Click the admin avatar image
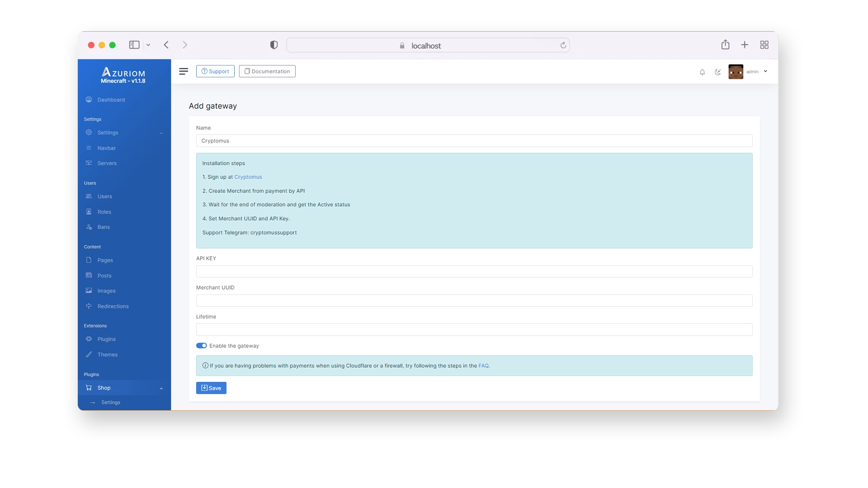Viewport: 868px width, 488px height. pos(736,71)
